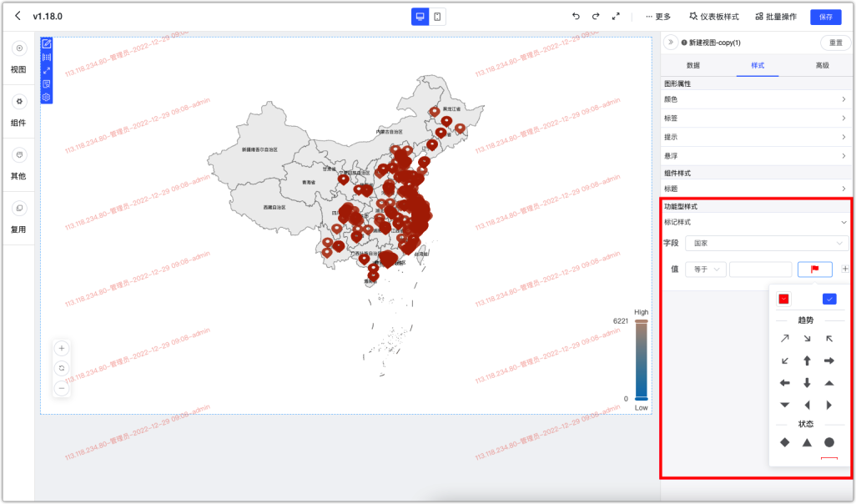Select the bold down arrow marker
Screen dimensions: 856x504
pos(807,383)
